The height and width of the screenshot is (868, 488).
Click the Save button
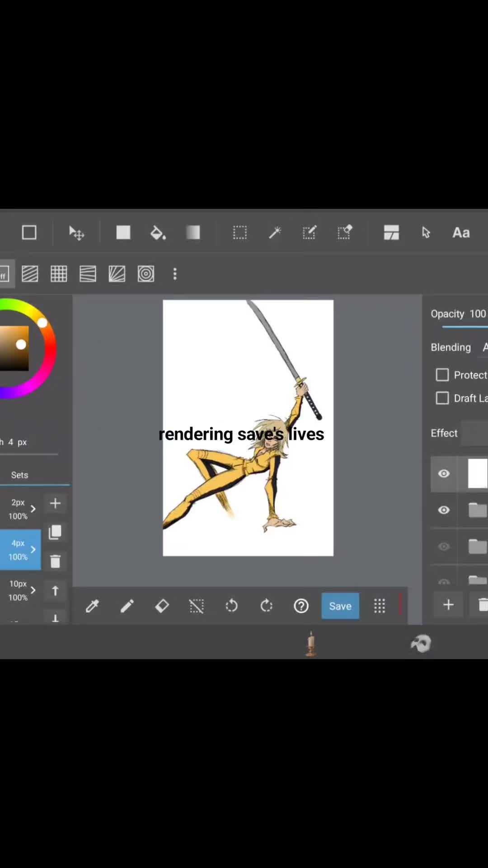340,606
